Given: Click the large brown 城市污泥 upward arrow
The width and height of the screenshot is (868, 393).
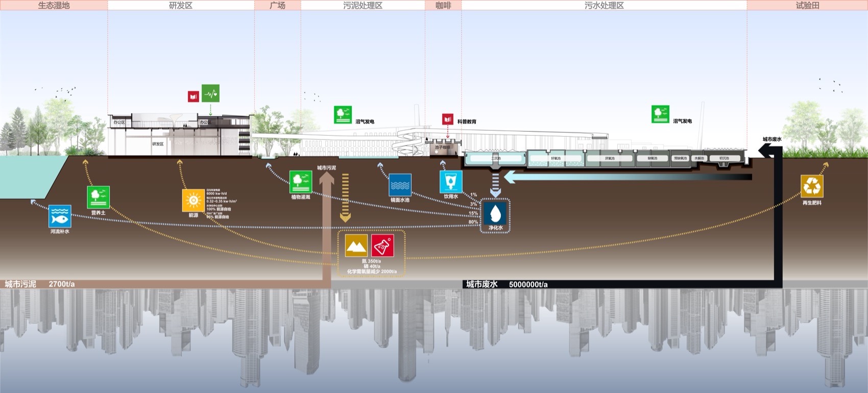Looking at the screenshot, I should click(x=326, y=230).
